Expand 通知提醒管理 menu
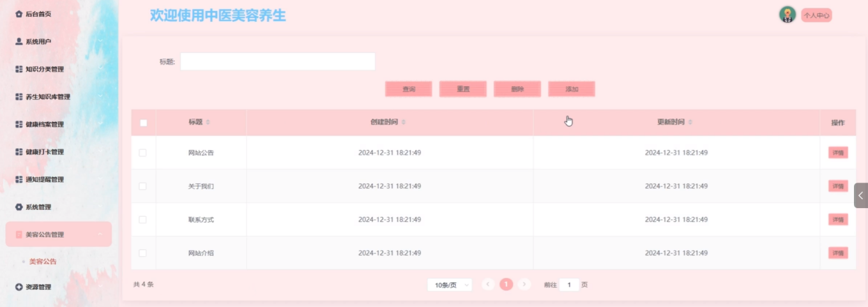Viewport: 868px width, 307px height. coord(59,179)
